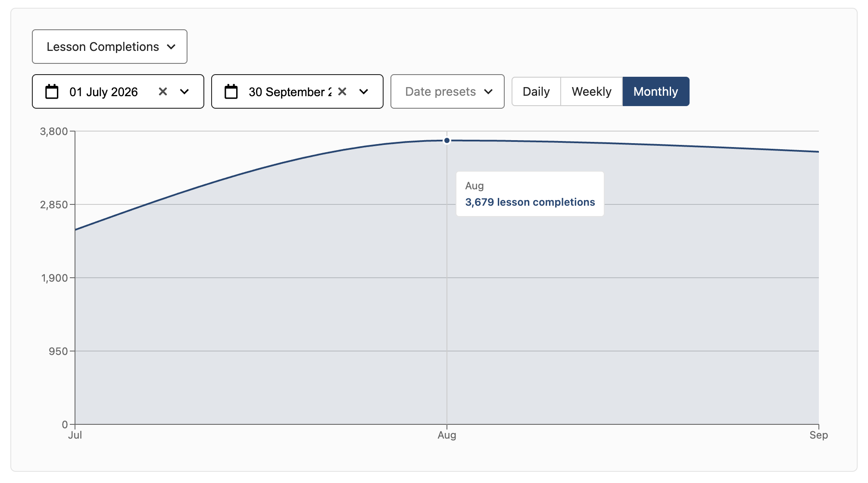Click the 2,850 y-axis label
Image resolution: width=868 pixels, height=483 pixels.
(x=54, y=205)
